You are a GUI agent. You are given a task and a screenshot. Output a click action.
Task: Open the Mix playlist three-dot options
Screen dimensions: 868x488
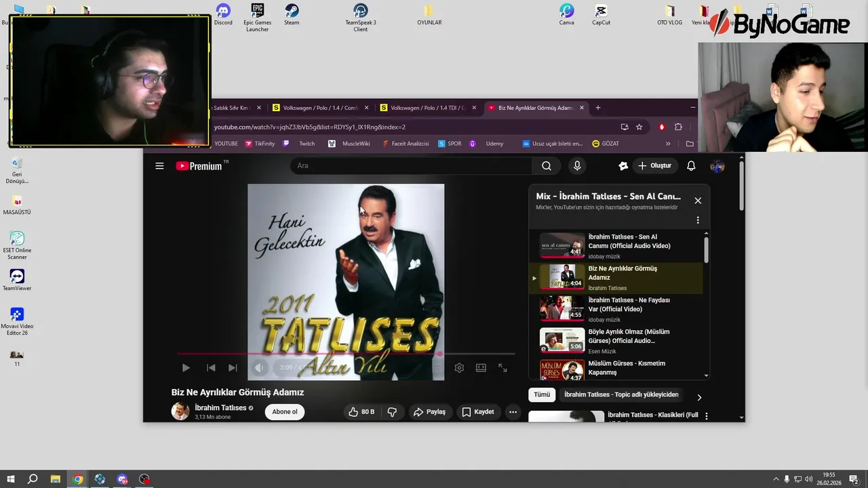tap(698, 220)
